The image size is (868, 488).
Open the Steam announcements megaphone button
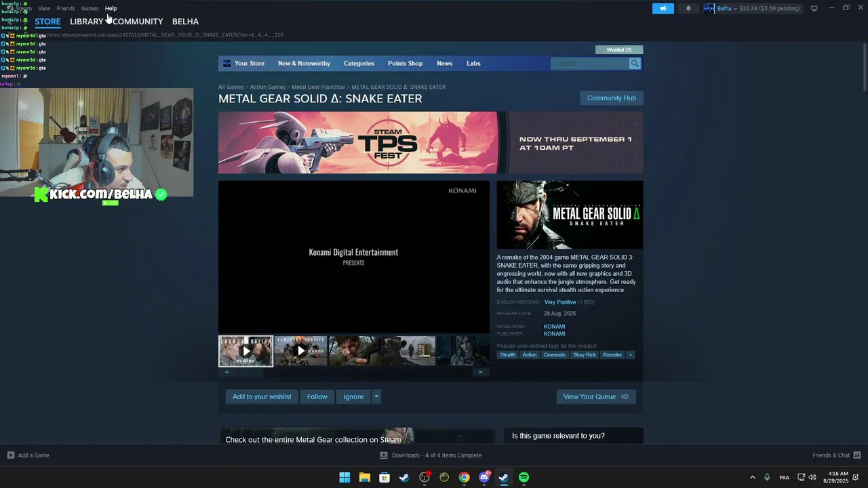pos(663,8)
